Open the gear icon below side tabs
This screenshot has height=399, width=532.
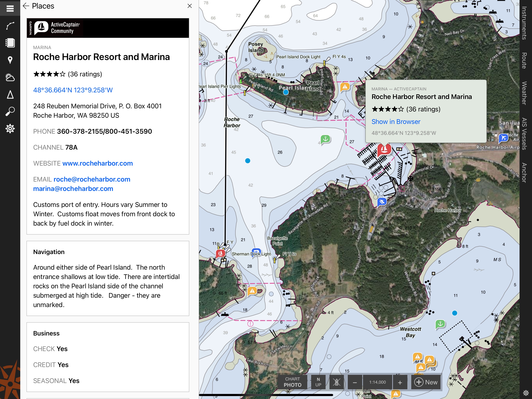526,393
